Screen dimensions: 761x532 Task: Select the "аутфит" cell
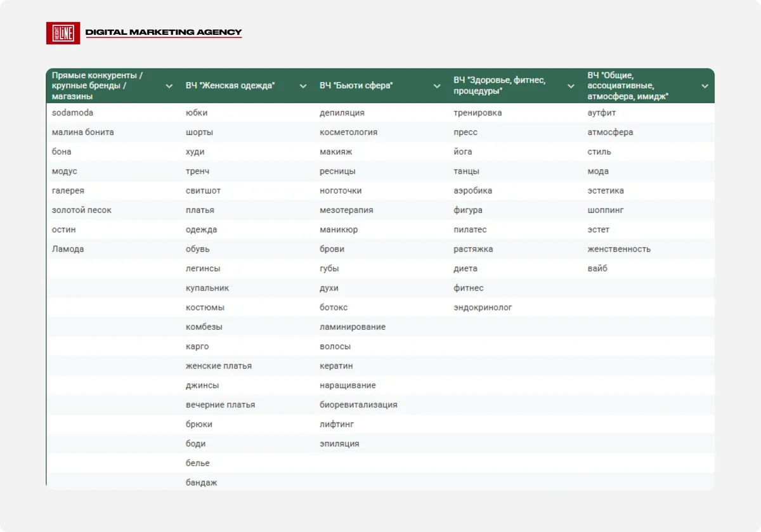tap(648, 113)
